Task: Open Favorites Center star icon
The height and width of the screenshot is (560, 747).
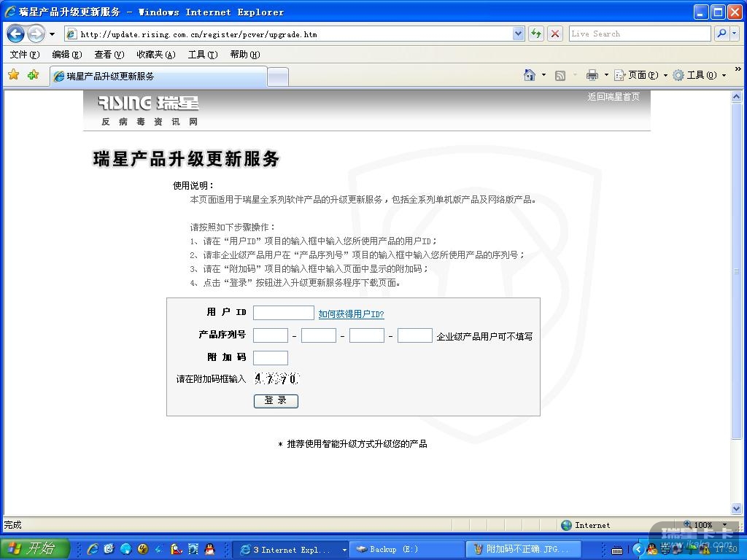Action: 14,75
